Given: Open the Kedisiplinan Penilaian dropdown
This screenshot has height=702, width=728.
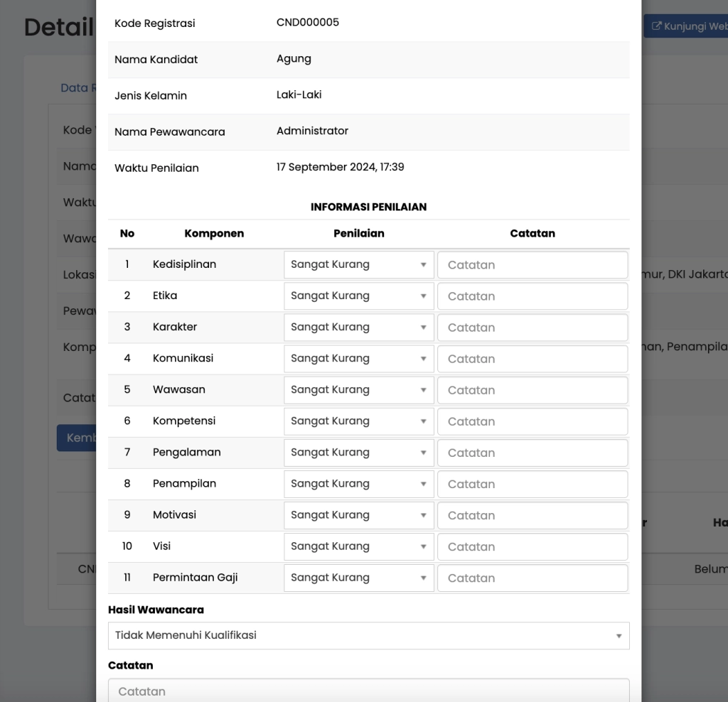Looking at the screenshot, I should coord(358,264).
